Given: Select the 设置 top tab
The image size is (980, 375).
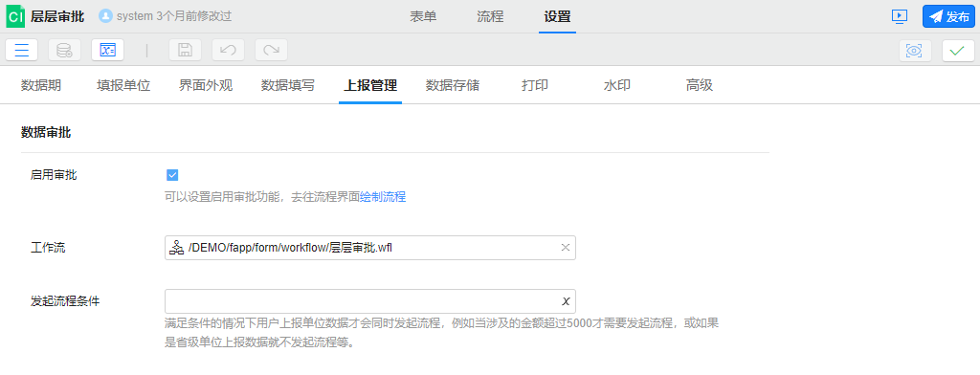Looking at the screenshot, I should click(x=557, y=17).
